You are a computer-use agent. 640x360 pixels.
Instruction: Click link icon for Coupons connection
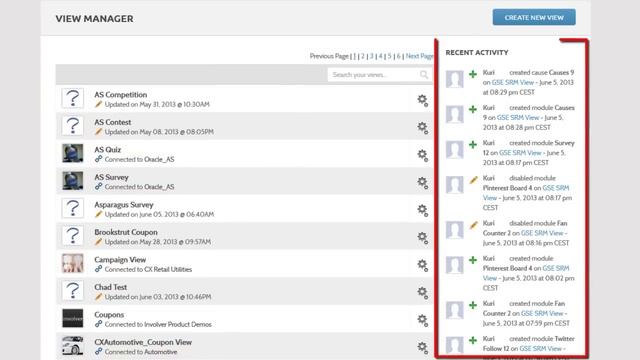98,324
